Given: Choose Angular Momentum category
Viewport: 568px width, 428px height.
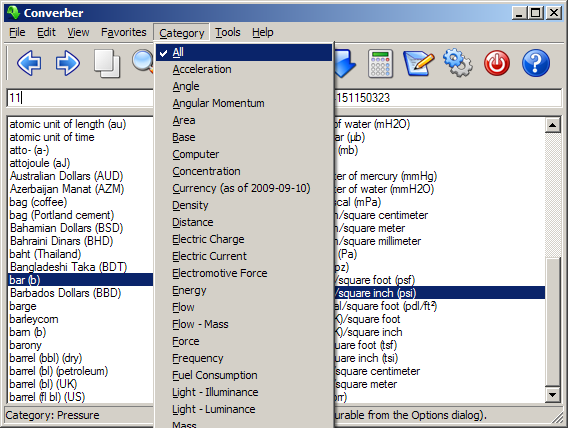Looking at the screenshot, I should pyautogui.click(x=244, y=103).
